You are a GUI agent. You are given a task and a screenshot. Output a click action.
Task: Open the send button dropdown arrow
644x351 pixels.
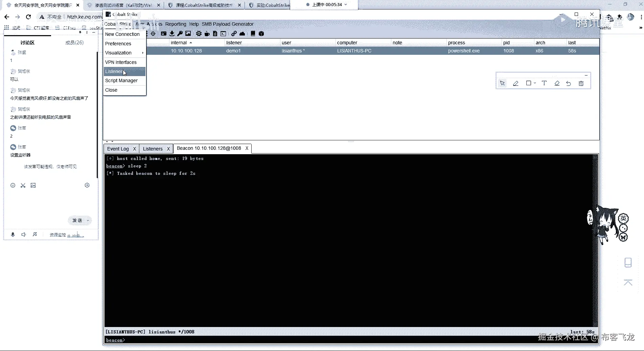[x=88, y=220]
